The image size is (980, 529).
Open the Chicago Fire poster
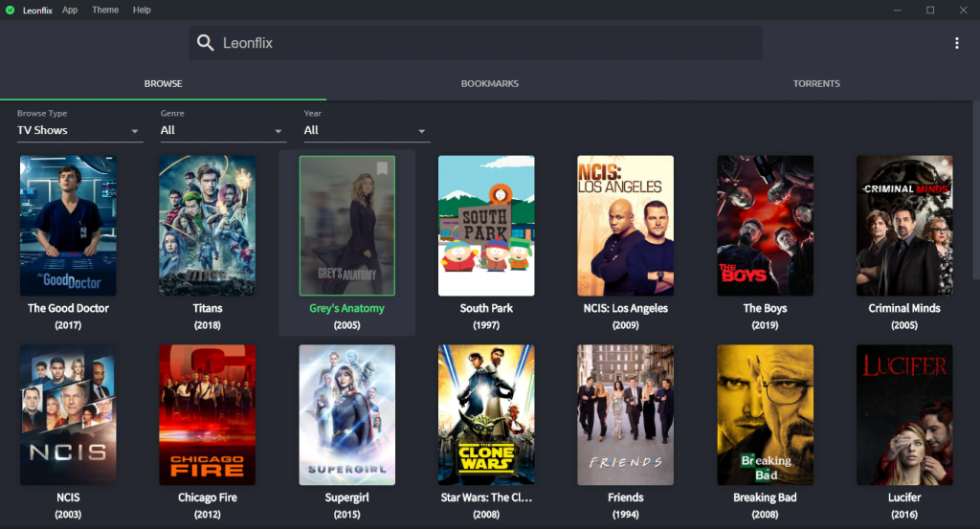pyautogui.click(x=208, y=415)
